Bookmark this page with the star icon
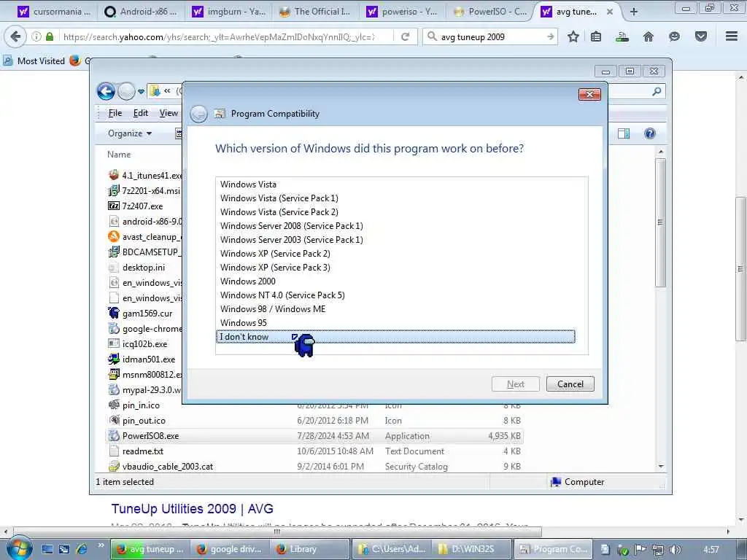The height and width of the screenshot is (560, 747). (573, 36)
